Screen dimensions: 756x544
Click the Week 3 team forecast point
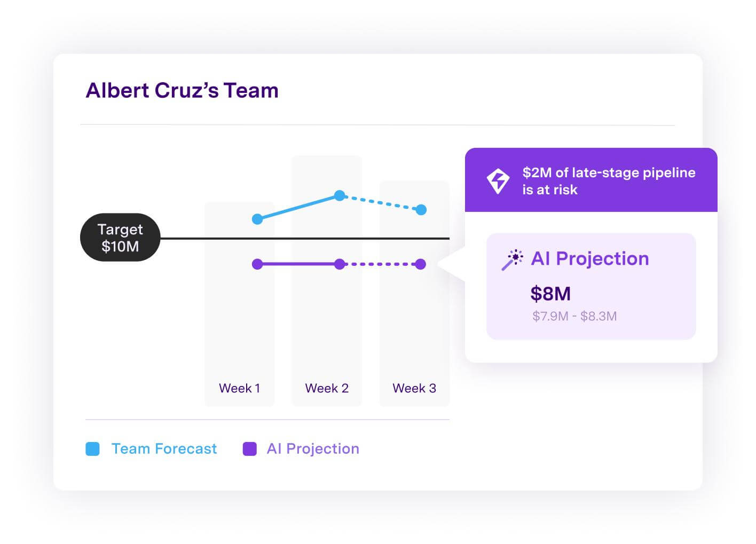pos(421,210)
